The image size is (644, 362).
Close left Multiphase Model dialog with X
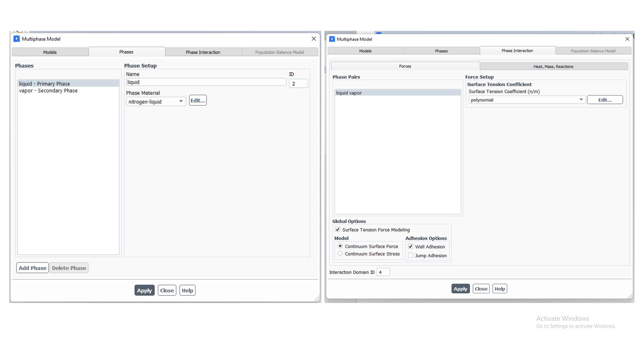coord(314,39)
